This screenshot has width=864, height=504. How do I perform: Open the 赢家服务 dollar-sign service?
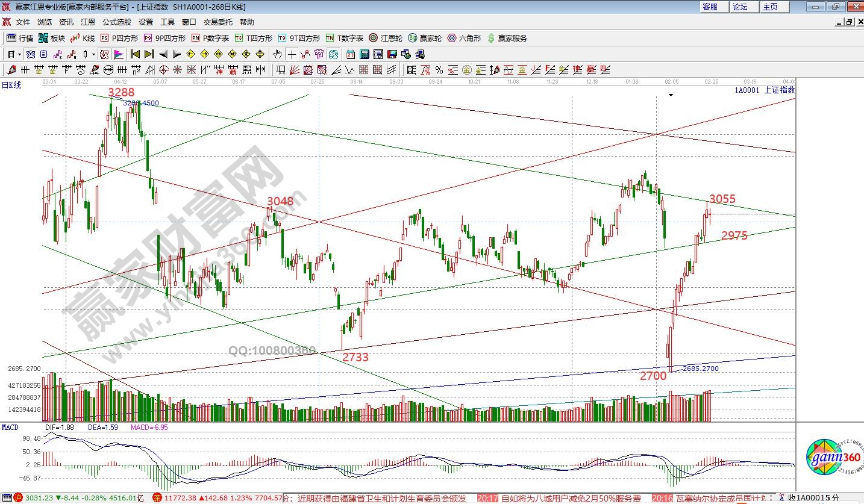[507, 38]
